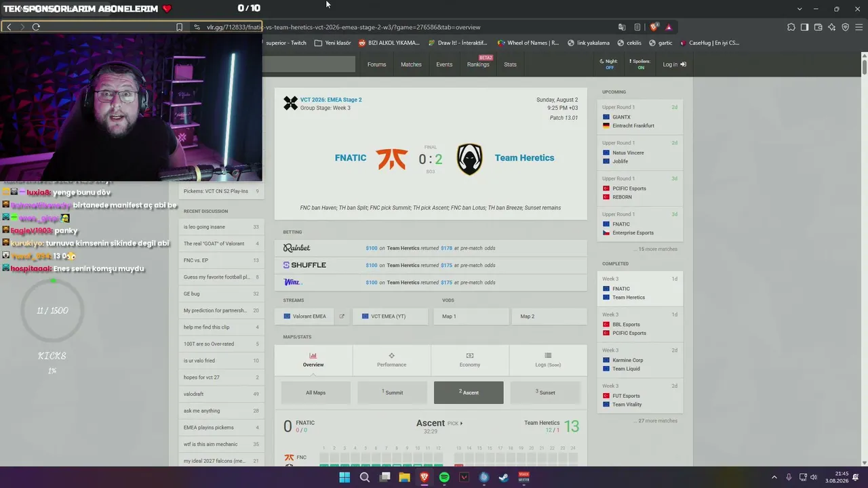Open the translate page icon in address bar

coord(622,27)
